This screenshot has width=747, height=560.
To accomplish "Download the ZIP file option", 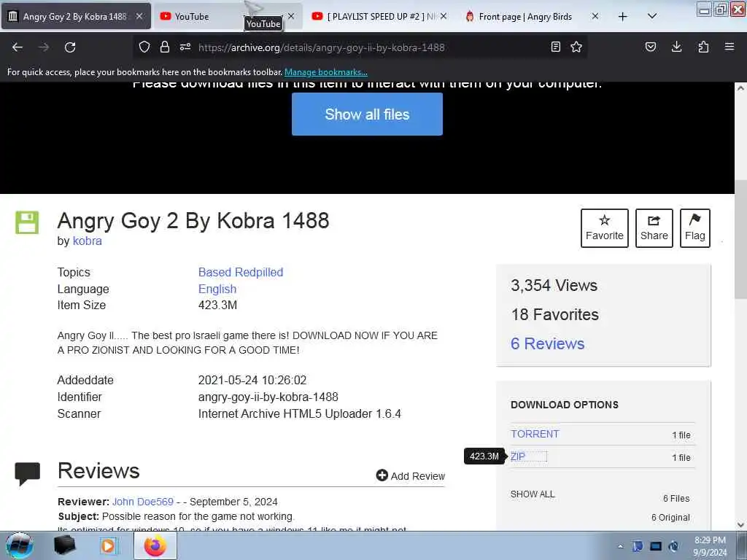I will click(x=518, y=456).
